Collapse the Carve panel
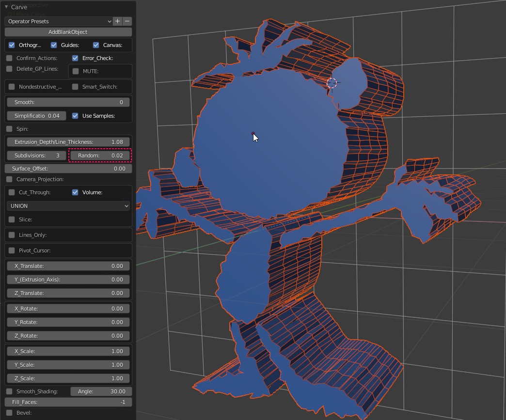506x420 pixels. tap(6, 7)
